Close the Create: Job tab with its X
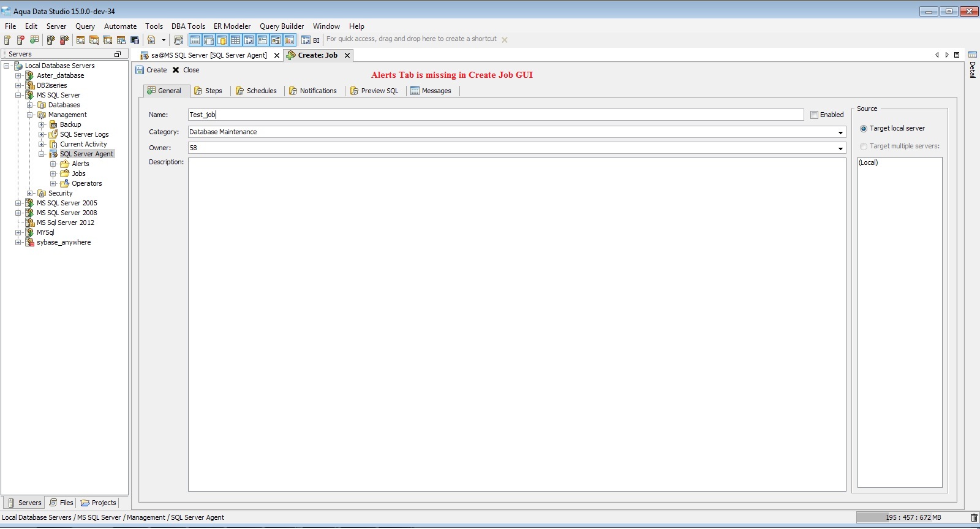980x529 pixels. point(347,55)
